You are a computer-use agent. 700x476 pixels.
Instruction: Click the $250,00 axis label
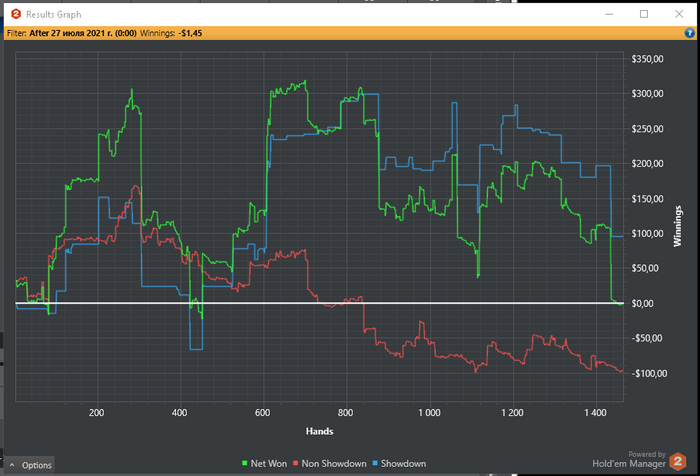tap(647, 129)
